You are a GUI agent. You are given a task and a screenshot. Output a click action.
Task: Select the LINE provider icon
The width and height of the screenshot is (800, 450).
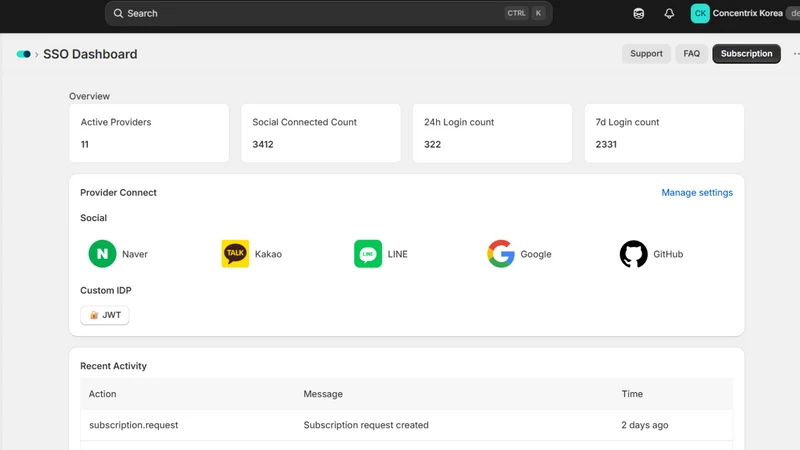[368, 254]
